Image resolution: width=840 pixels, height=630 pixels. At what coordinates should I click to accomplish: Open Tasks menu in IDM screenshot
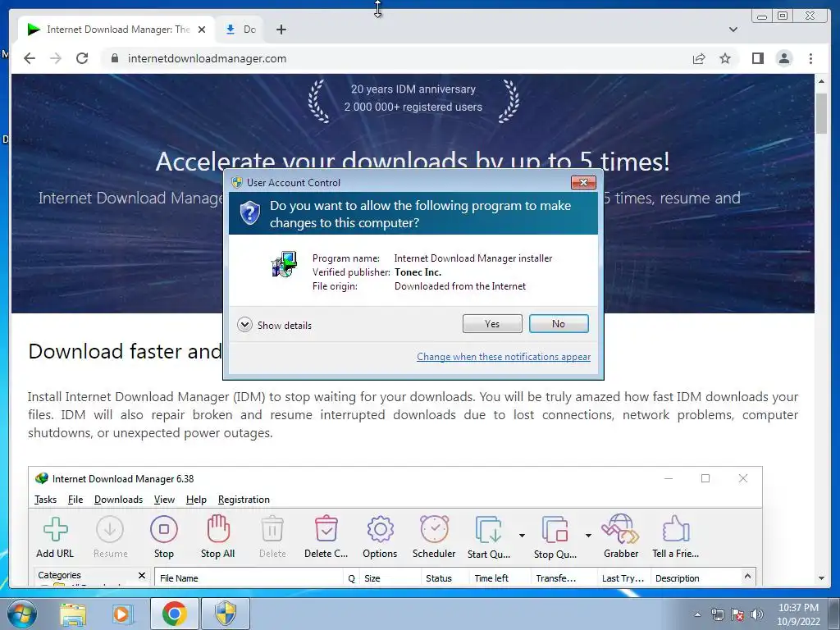pos(46,500)
